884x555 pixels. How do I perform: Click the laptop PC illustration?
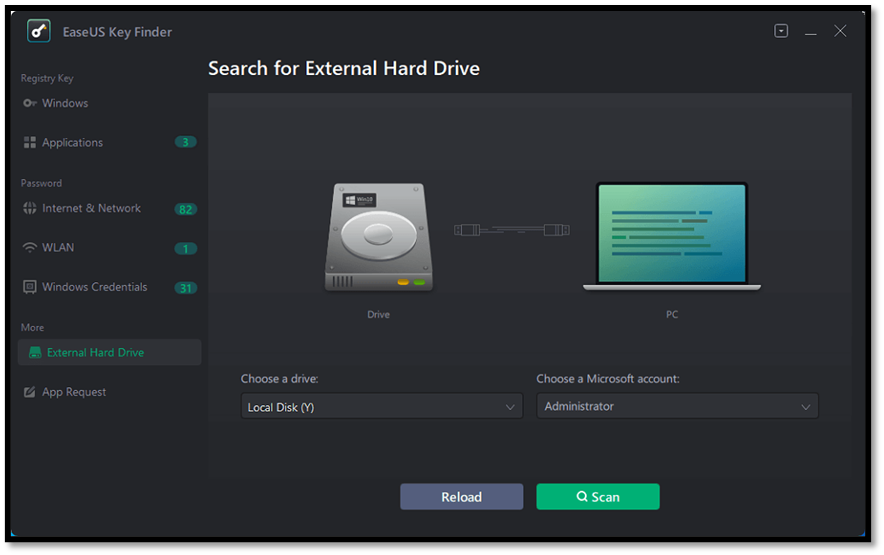pyautogui.click(x=672, y=236)
